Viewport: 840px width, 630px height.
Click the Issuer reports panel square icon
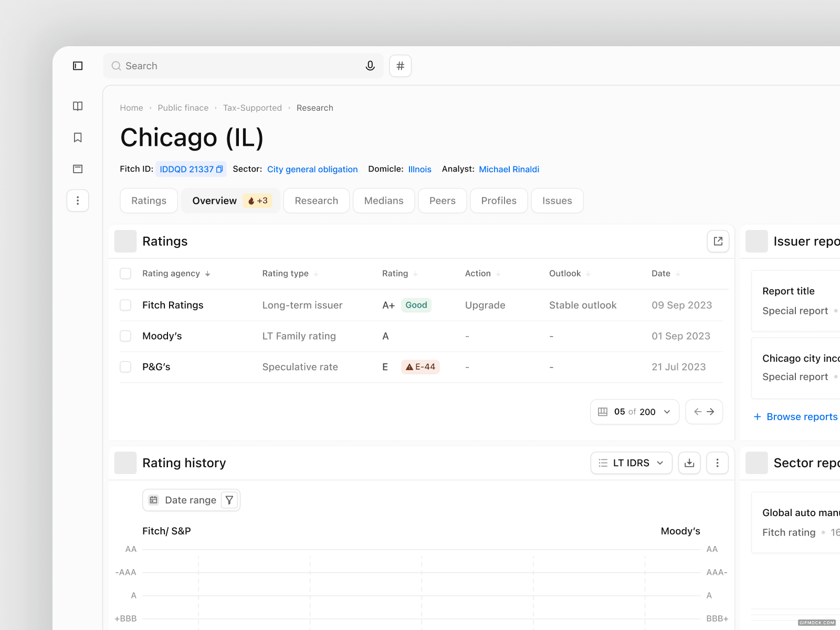tap(757, 241)
